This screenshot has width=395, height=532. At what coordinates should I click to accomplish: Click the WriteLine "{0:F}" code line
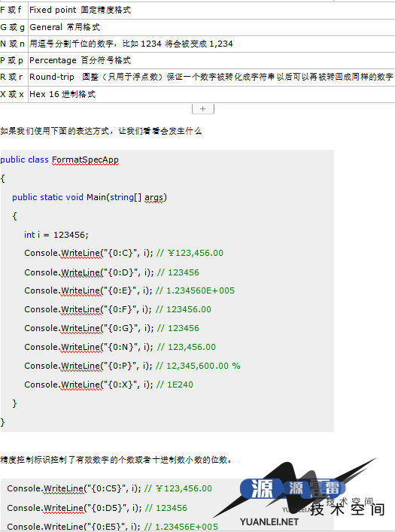(x=117, y=309)
